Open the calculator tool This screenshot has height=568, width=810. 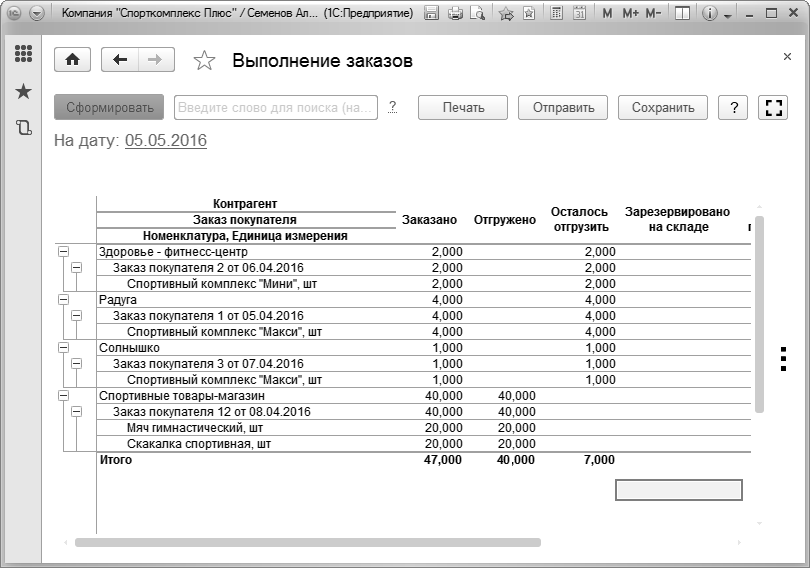pyautogui.click(x=556, y=13)
